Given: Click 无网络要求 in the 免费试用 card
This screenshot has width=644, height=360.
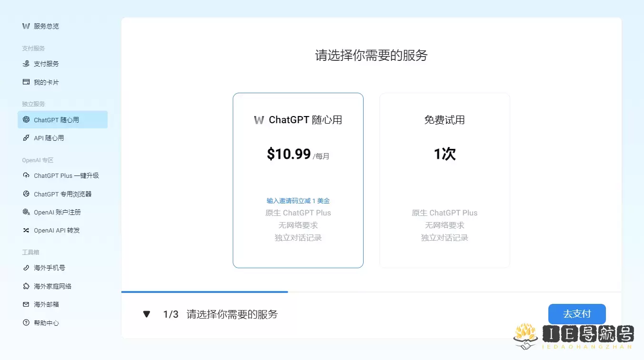Looking at the screenshot, I should point(445,225).
